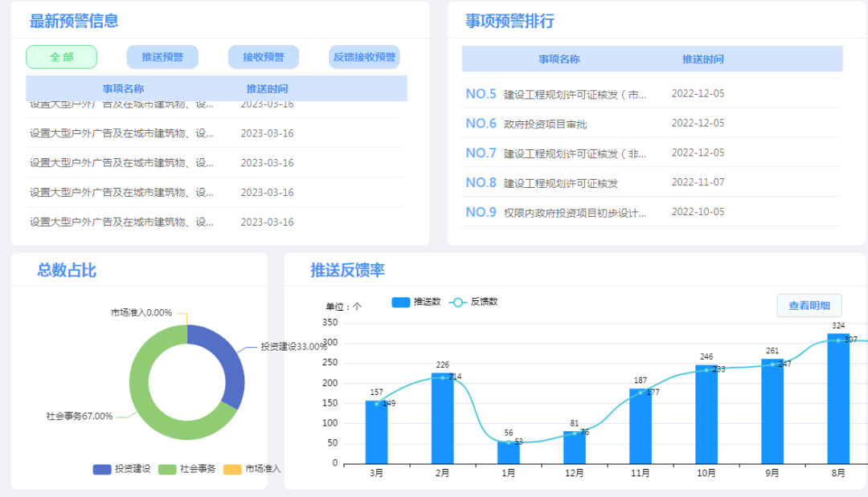
Task: Click 推送时间 header in 最新预警信息 table
Action: click(267, 88)
